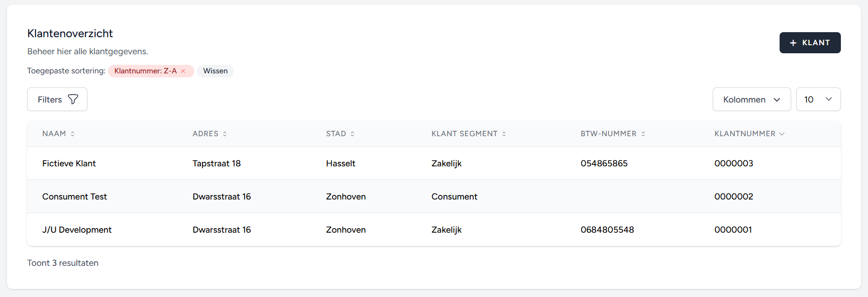Open the Fictieve Klant row

click(x=69, y=163)
